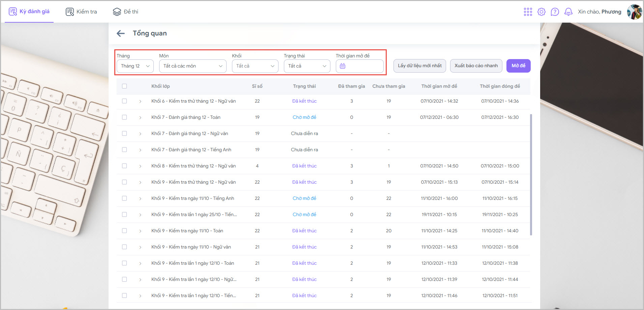Open the notifications bell
The height and width of the screenshot is (310, 644).
(568, 12)
